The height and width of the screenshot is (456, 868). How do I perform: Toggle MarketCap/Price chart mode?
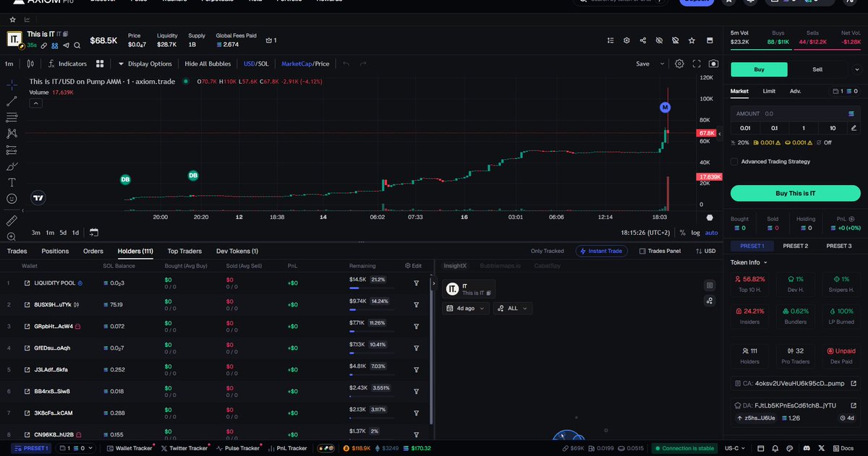click(x=305, y=64)
